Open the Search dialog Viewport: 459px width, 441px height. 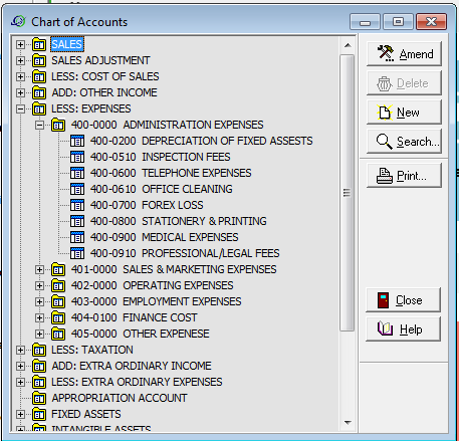click(x=404, y=142)
